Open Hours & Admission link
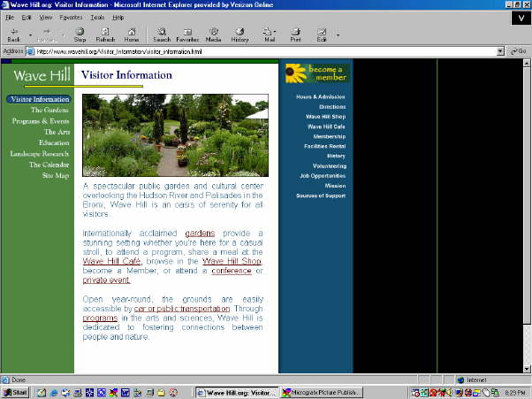The height and width of the screenshot is (399, 532). pos(321,96)
